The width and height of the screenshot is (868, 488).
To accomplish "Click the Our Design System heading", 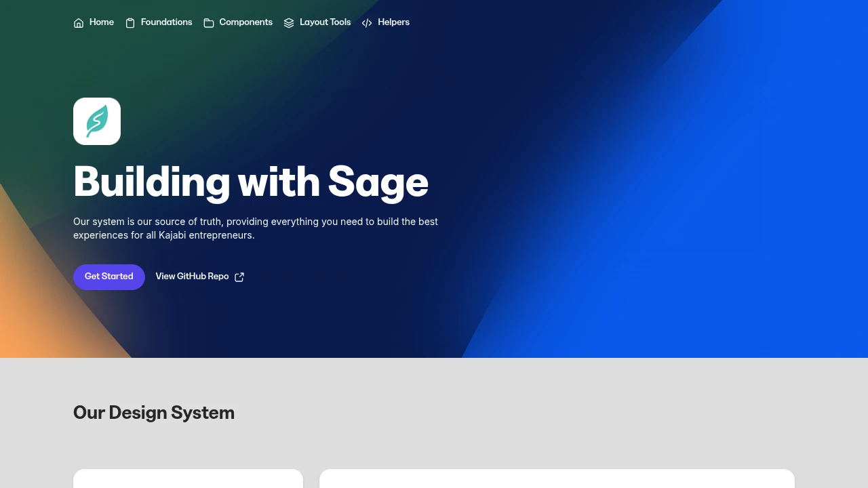I will pyautogui.click(x=154, y=413).
